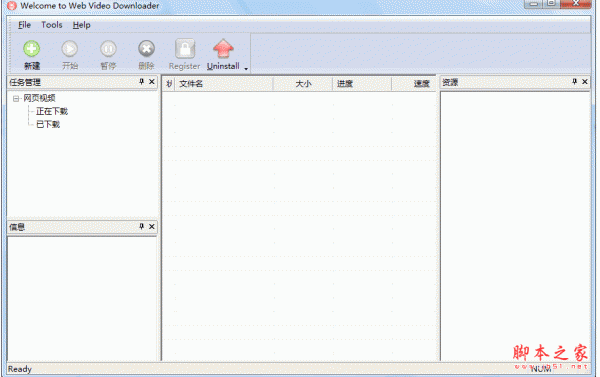Close the 任务管理 panel

pyautogui.click(x=152, y=82)
